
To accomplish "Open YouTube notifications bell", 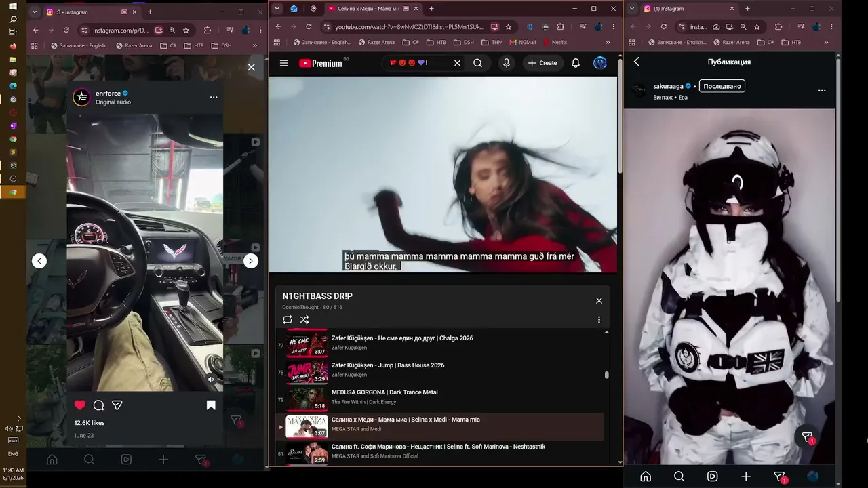I will click(x=576, y=63).
